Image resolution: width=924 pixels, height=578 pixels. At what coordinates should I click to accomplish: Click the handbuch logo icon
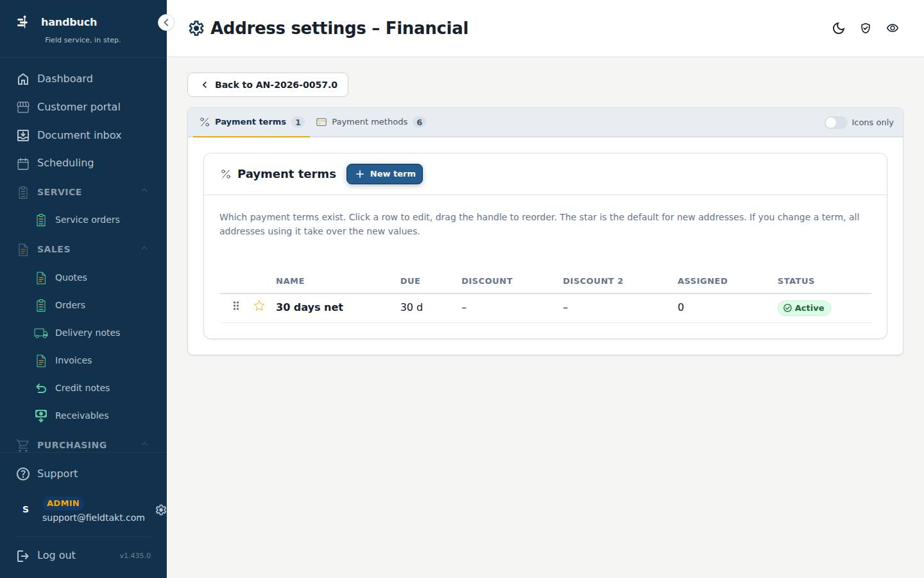pos(22,22)
